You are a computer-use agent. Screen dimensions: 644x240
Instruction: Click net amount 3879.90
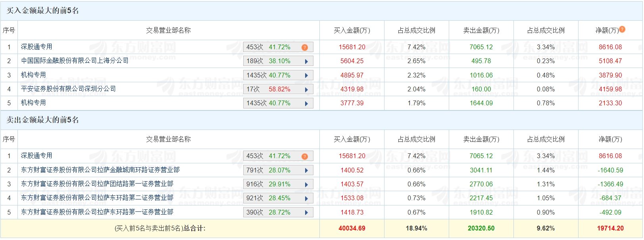pyautogui.click(x=610, y=75)
